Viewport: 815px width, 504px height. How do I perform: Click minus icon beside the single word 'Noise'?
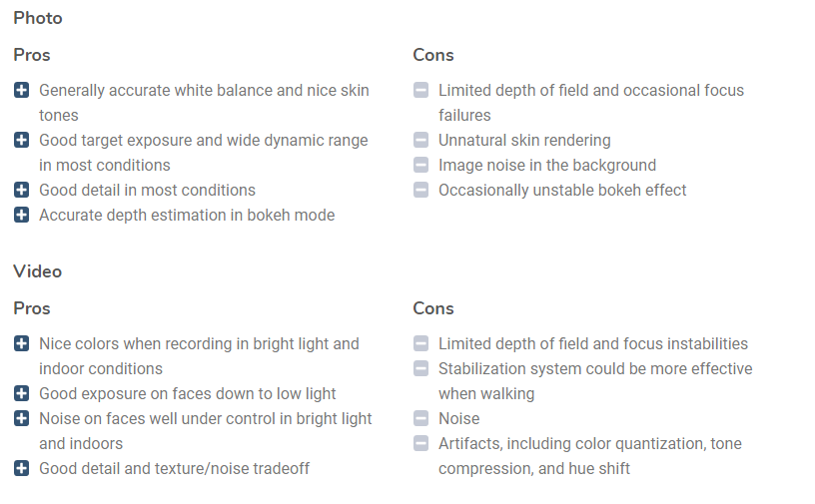coord(421,418)
